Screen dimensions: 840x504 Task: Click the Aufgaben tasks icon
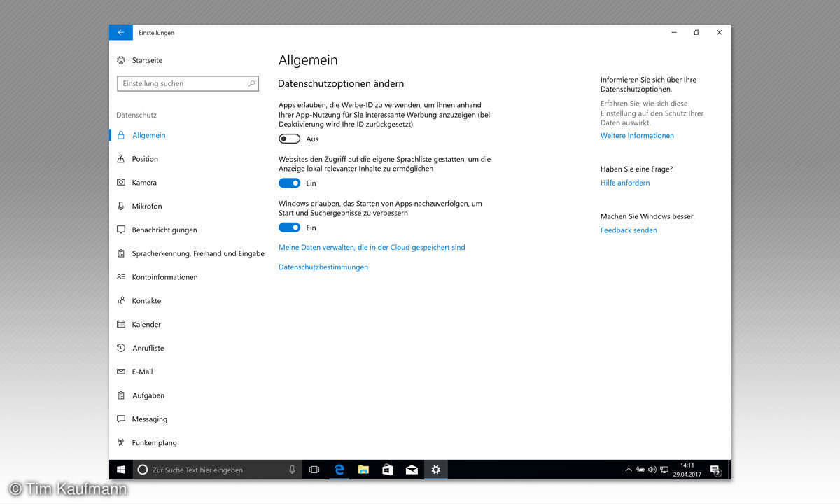(121, 395)
